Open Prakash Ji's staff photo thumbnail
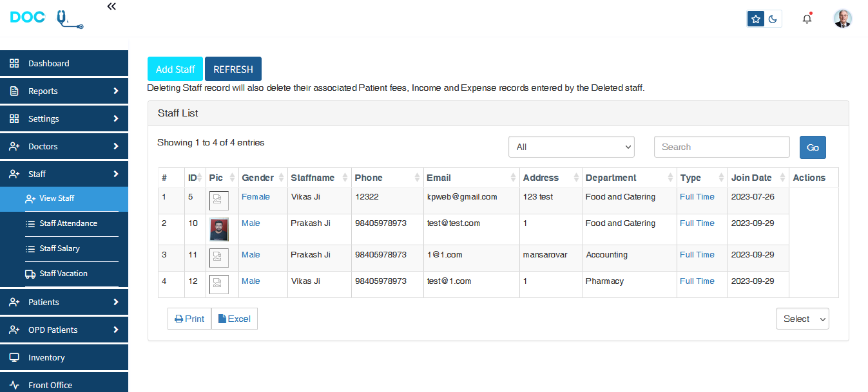Viewport: 868px width, 392px height. [x=219, y=230]
